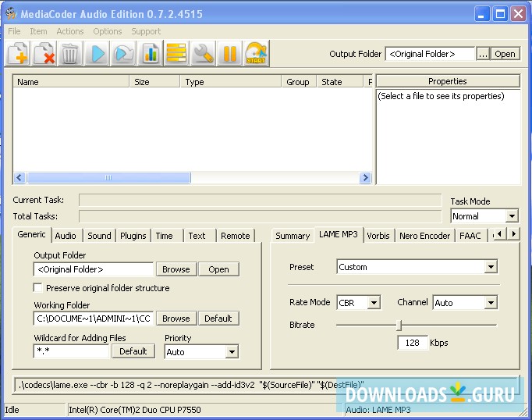Toggle Preserve original folder structure checkbox
Image resolution: width=532 pixels, height=420 pixels.
[38, 288]
